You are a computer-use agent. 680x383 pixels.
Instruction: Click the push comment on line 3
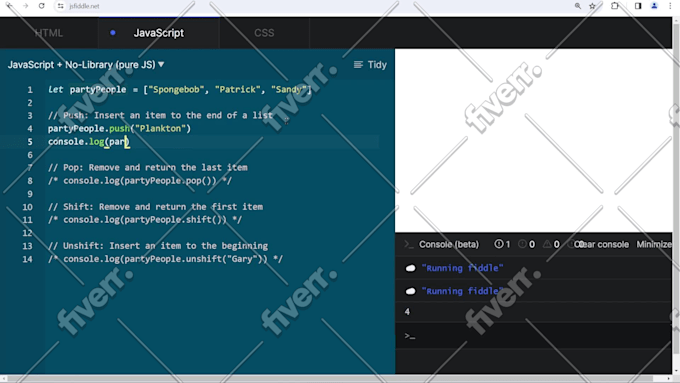[160, 115]
